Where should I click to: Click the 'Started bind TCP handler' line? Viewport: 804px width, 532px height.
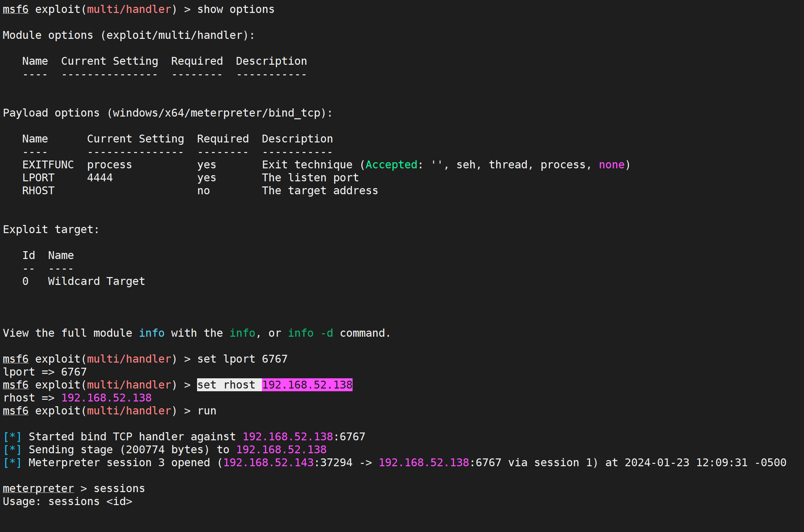[x=132, y=437]
